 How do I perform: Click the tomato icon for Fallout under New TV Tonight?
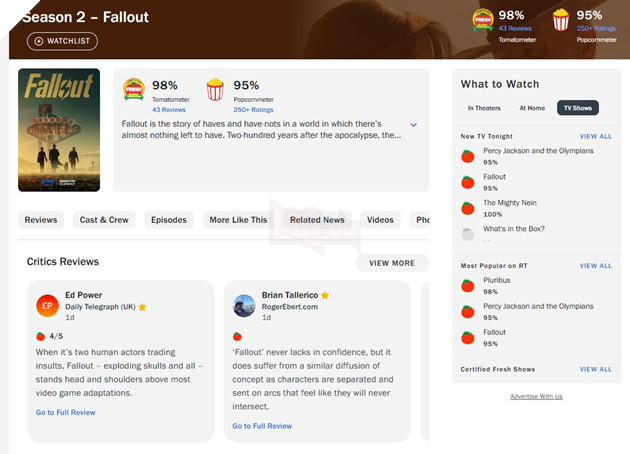coord(468,182)
